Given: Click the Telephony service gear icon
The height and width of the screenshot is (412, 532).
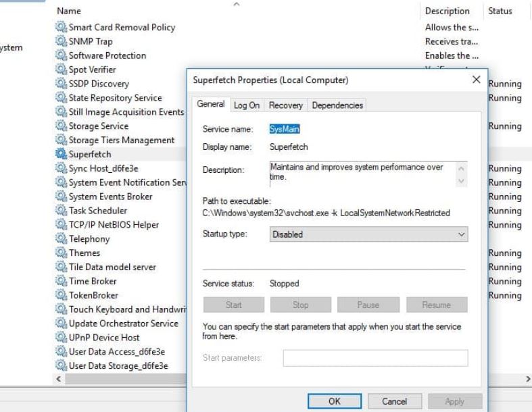Looking at the screenshot, I should 62,239.
